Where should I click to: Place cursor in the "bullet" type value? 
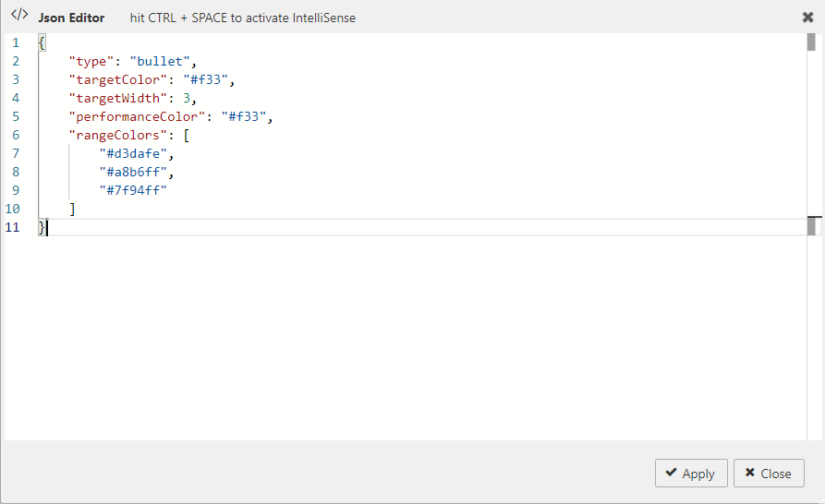[x=160, y=61]
